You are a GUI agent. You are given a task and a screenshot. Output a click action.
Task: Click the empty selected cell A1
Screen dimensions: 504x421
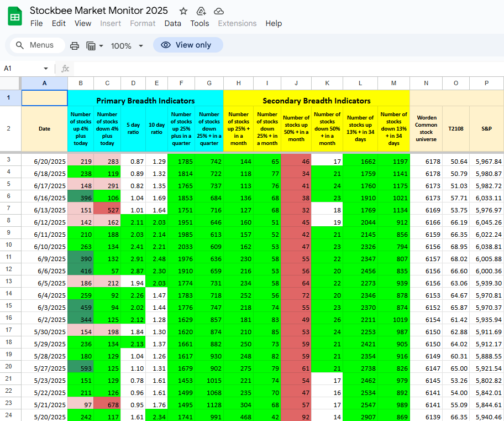(44, 98)
